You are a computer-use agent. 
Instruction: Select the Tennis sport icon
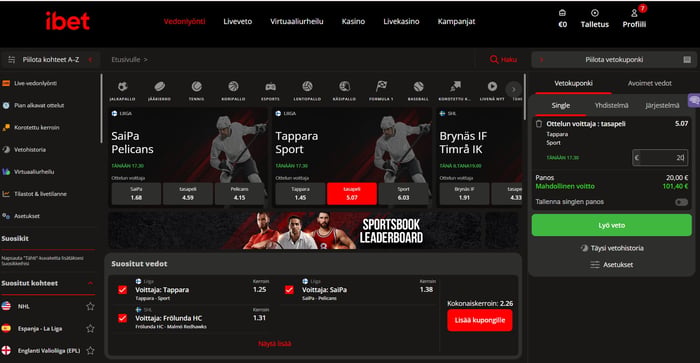[x=196, y=87]
